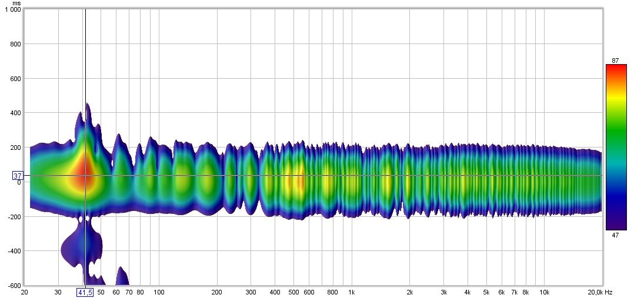Click the rainbow colour scale bar

coord(616,147)
